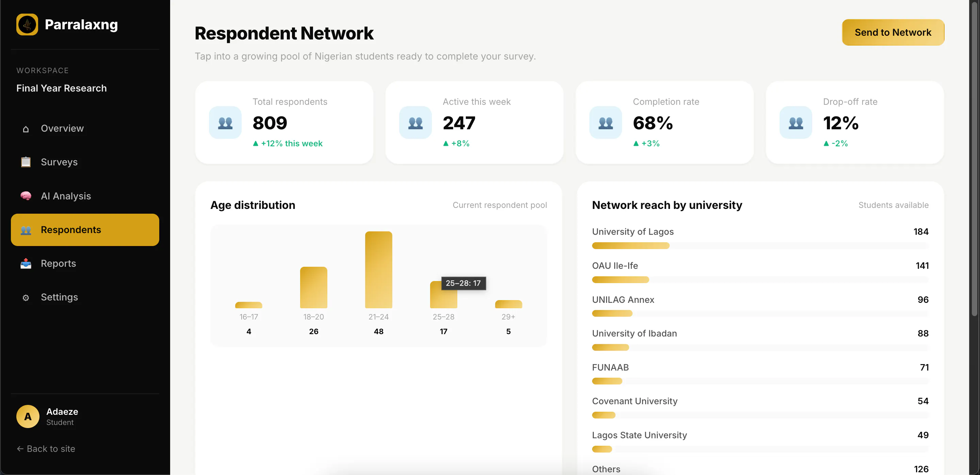This screenshot has height=475, width=980.
Task: Click the FUNAAB progress bar
Action: coord(760,381)
